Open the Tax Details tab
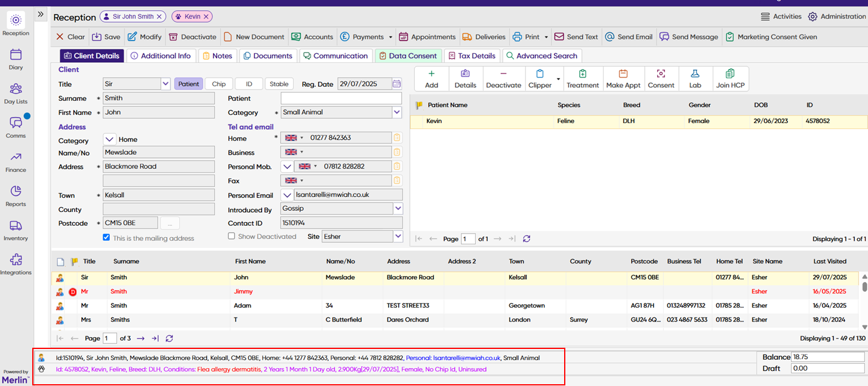This screenshot has width=868, height=386. coord(472,56)
